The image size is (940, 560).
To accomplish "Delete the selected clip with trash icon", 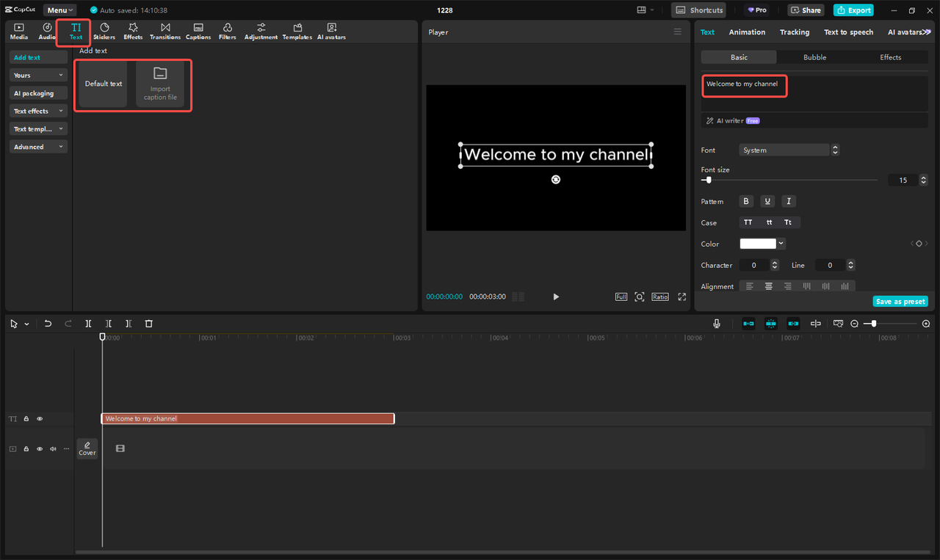I will pos(148,324).
